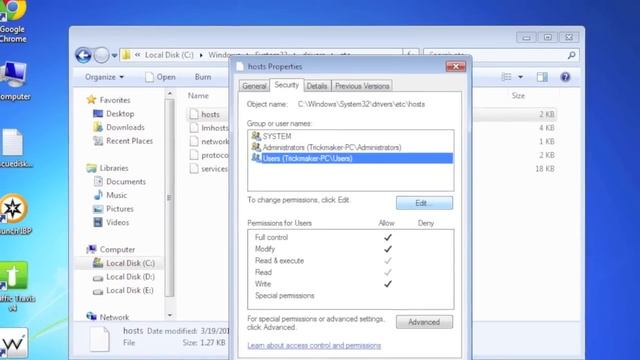The height and width of the screenshot is (360, 640).
Task: Close the hosts Properties dialog
Action: pyautogui.click(x=456, y=66)
